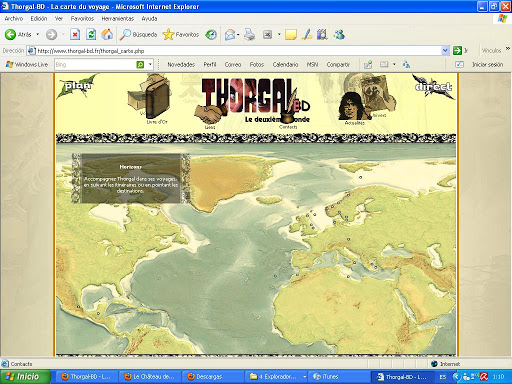This screenshot has height=384, width=512.
Task: Open the Favoritos menu
Action: point(82,19)
